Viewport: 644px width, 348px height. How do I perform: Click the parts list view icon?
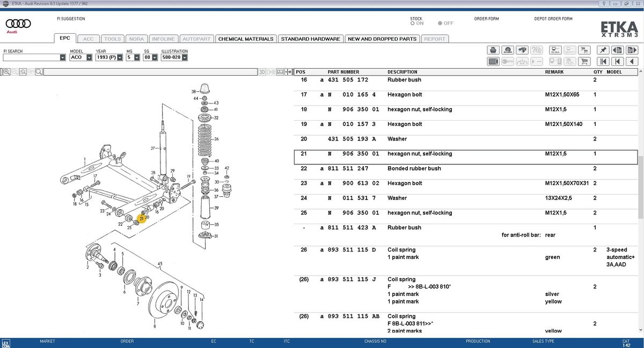493,62
